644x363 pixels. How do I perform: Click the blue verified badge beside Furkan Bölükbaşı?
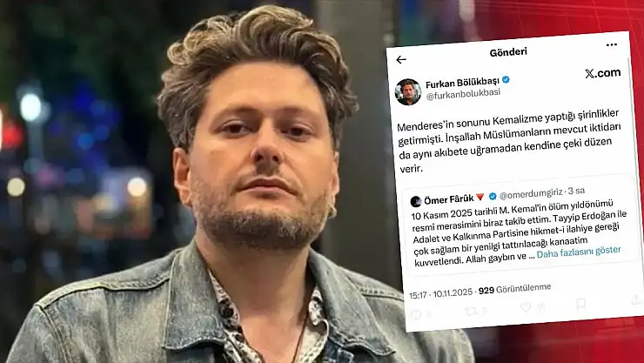[506, 79]
